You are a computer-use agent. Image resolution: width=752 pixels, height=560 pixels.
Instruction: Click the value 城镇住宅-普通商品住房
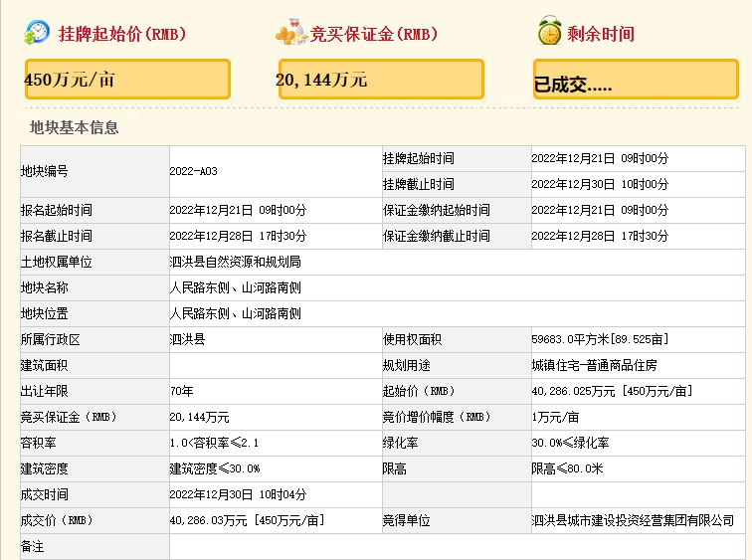(x=594, y=365)
